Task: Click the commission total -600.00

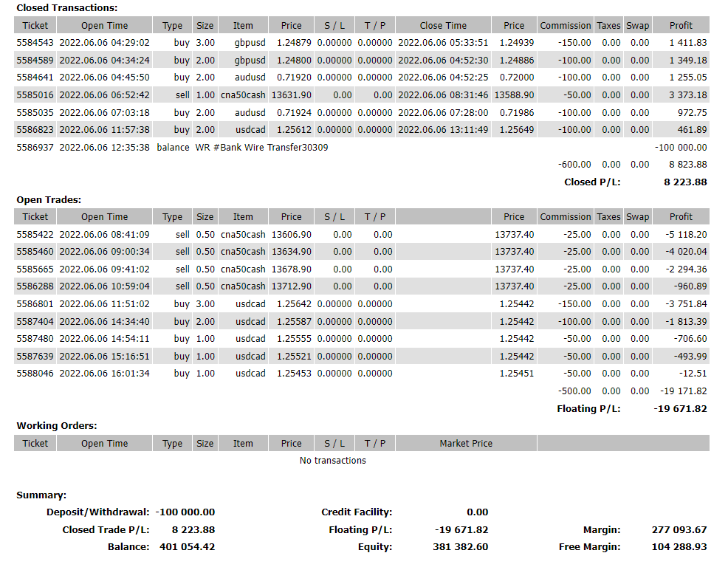Action: tap(574, 165)
